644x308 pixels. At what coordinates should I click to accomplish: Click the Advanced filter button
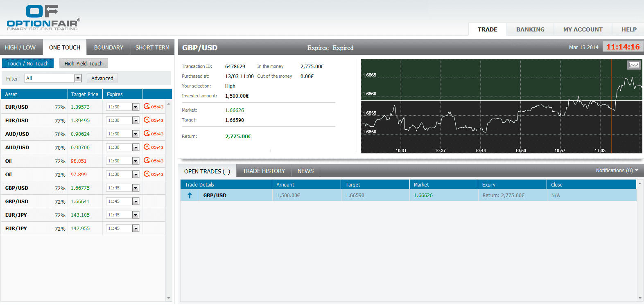click(102, 78)
